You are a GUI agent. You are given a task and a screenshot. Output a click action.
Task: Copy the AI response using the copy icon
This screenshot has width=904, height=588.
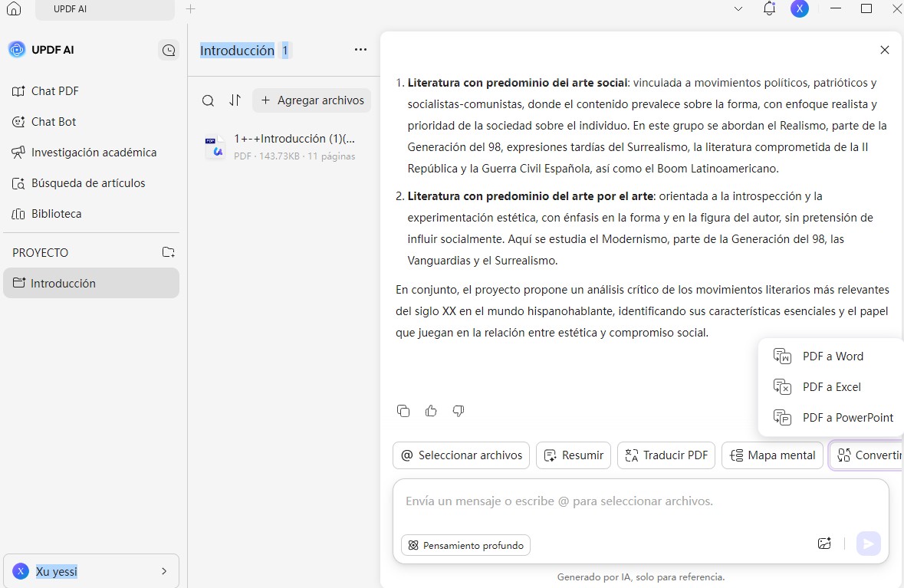pos(403,411)
